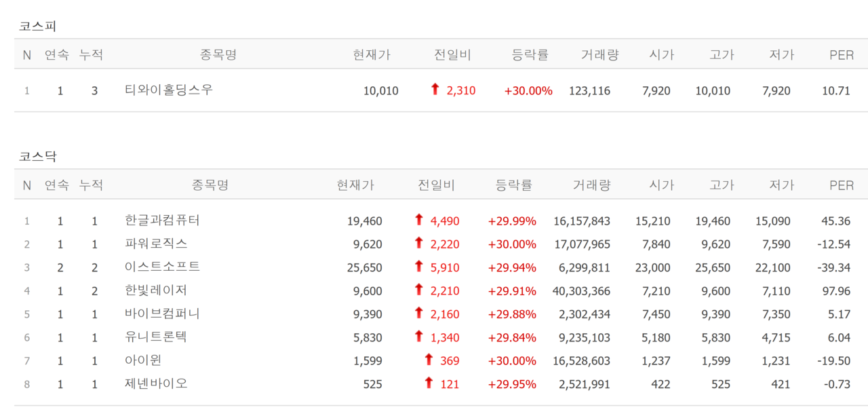Click PER value -39.34
This screenshot has width=868, height=412.
tap(833, 268)
